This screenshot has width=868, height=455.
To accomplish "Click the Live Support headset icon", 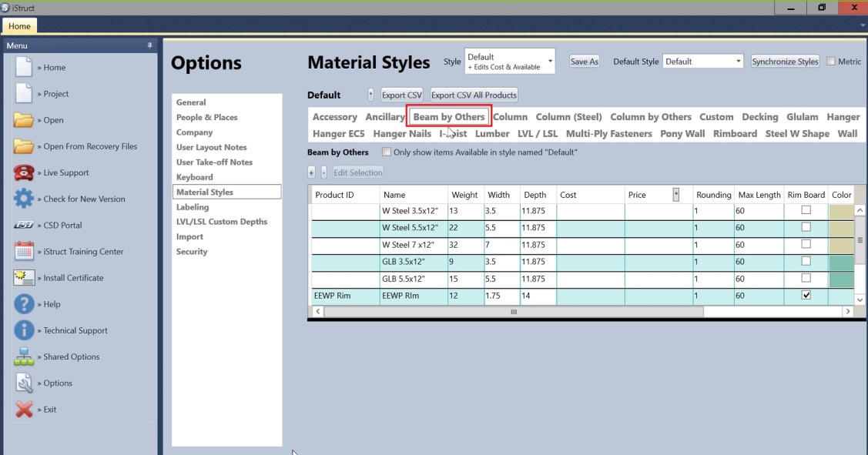I will (24, 172).
